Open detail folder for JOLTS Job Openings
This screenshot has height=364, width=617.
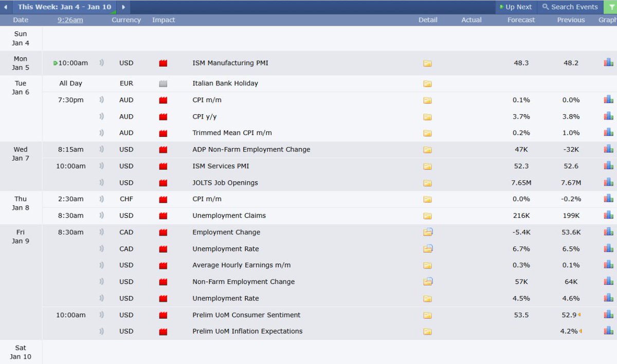(x=427, y=183)
